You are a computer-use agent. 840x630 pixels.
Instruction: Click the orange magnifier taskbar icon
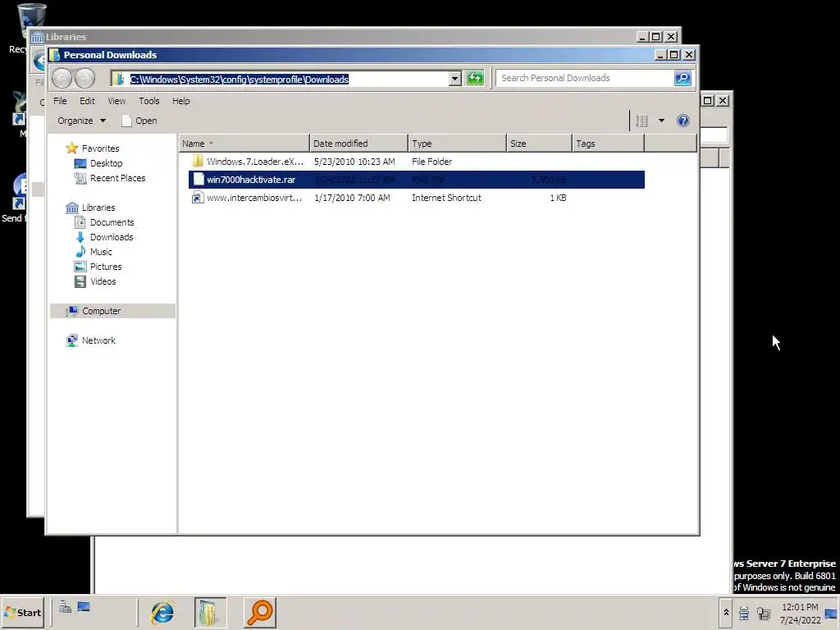pos(260,612)
